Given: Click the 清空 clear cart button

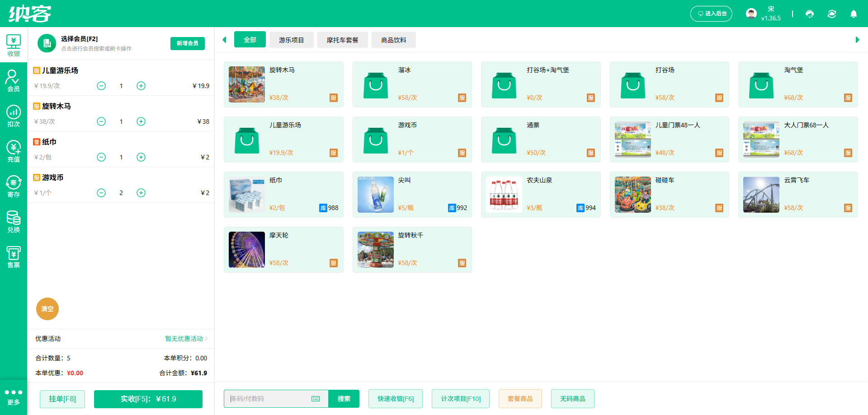Looking at the screenshot, I should (x=47, y=309).
